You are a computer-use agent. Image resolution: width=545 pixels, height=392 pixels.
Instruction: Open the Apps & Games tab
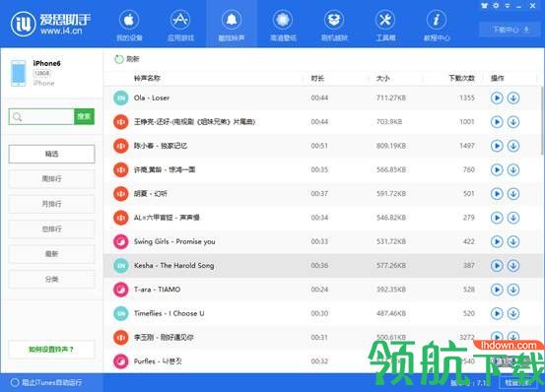[180, 26]
